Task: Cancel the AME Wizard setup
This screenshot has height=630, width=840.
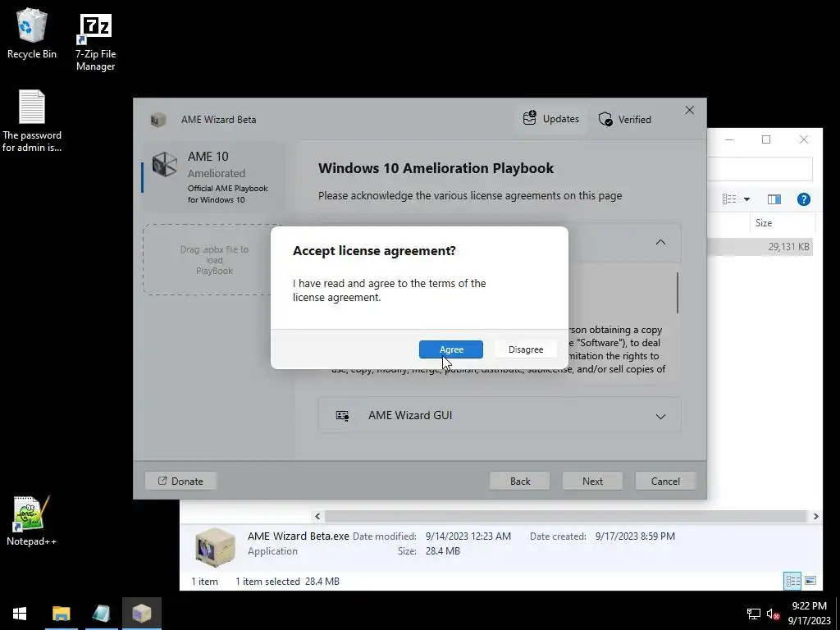Action: 665,481
